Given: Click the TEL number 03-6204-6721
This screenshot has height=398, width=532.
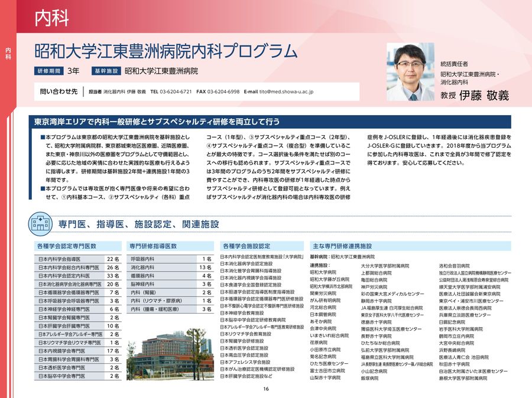Looking at the screenshot, I should point(176,92).
